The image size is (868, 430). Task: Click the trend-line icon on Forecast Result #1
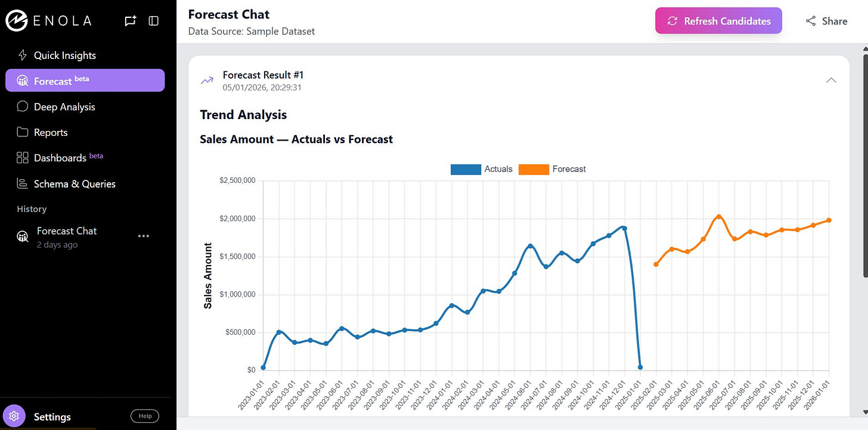(206, 79)
